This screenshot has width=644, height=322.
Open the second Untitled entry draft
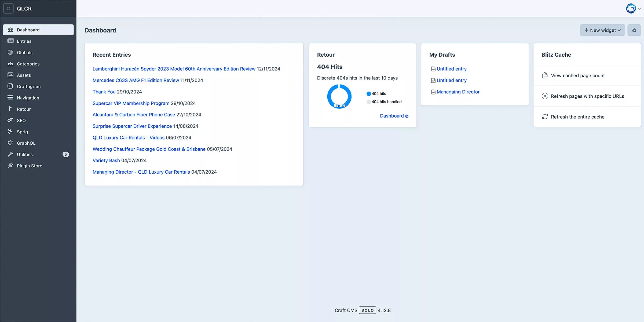(452, 80)
